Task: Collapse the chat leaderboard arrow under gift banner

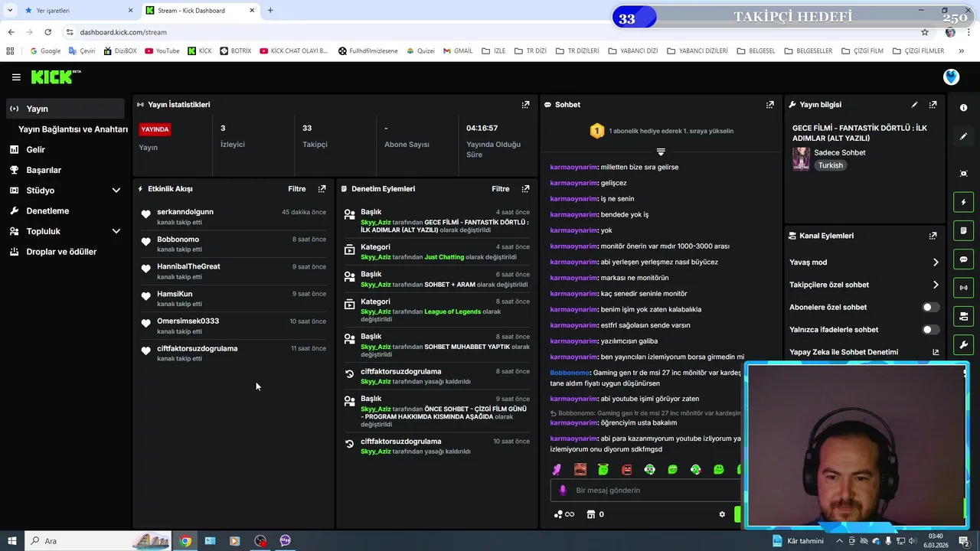Action: (x=661, y=152)
